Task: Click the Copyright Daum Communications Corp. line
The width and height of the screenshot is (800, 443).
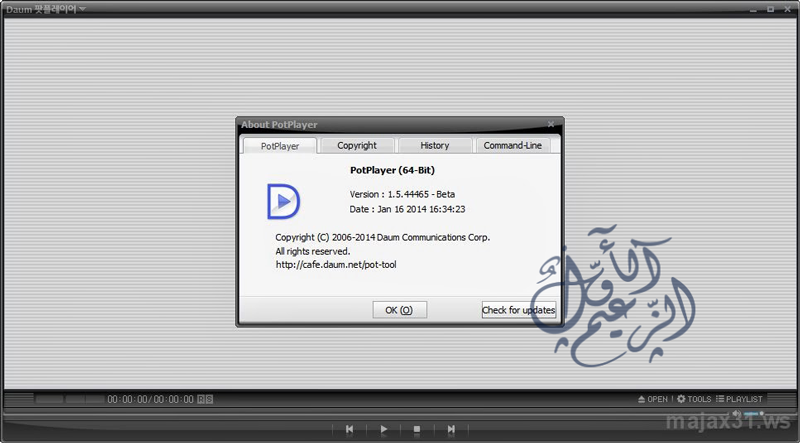Action: [x=383, y=237]
